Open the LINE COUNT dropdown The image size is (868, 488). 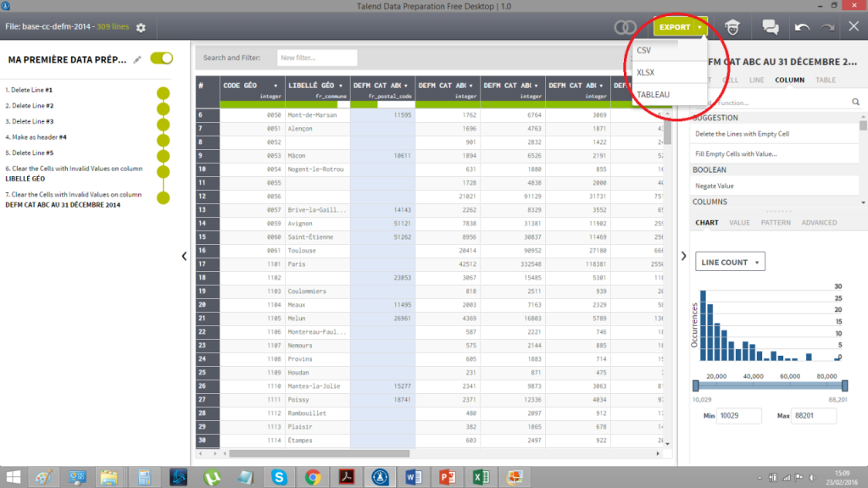(x=729, y=261)
